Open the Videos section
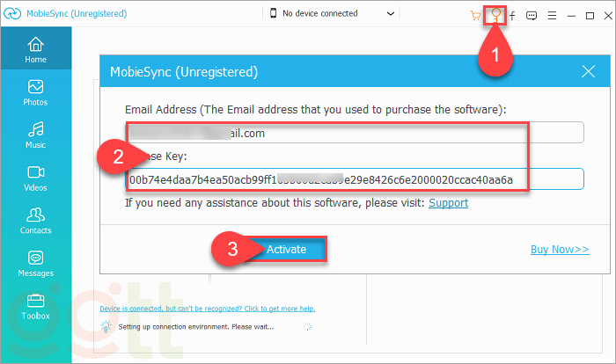616x364 pixels. click(35, 178)
